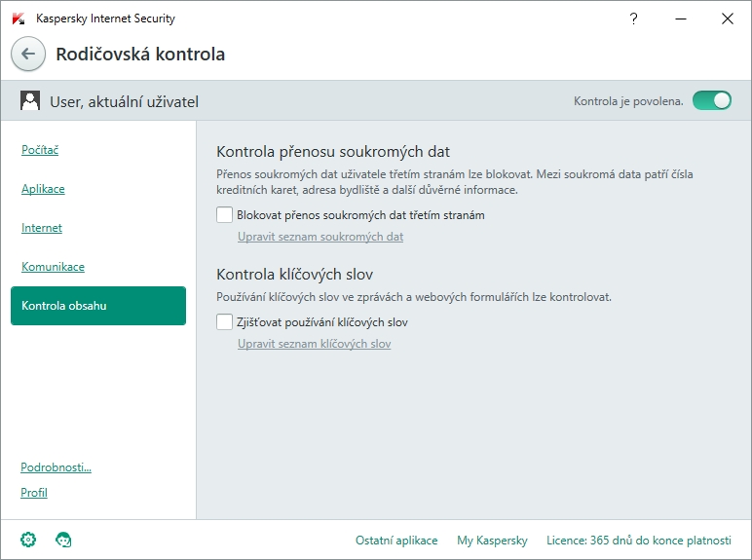Click the user avatar icon
This screenshot has width=752, height=560.
[x=30, y=101]
